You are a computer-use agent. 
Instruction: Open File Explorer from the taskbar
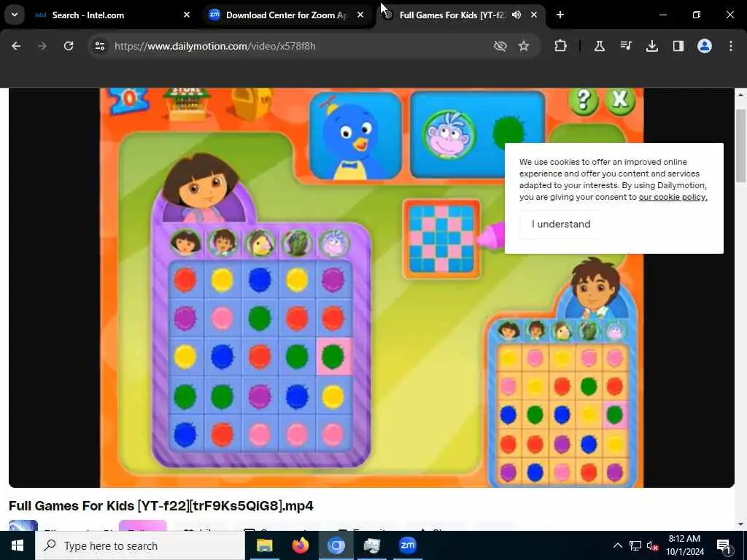tap(264, 545)
